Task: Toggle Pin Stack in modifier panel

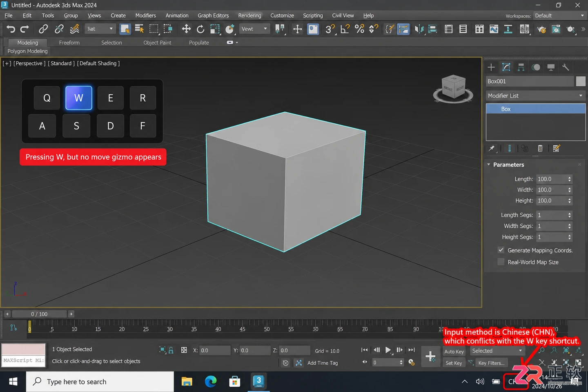Action: coord(492,149)
